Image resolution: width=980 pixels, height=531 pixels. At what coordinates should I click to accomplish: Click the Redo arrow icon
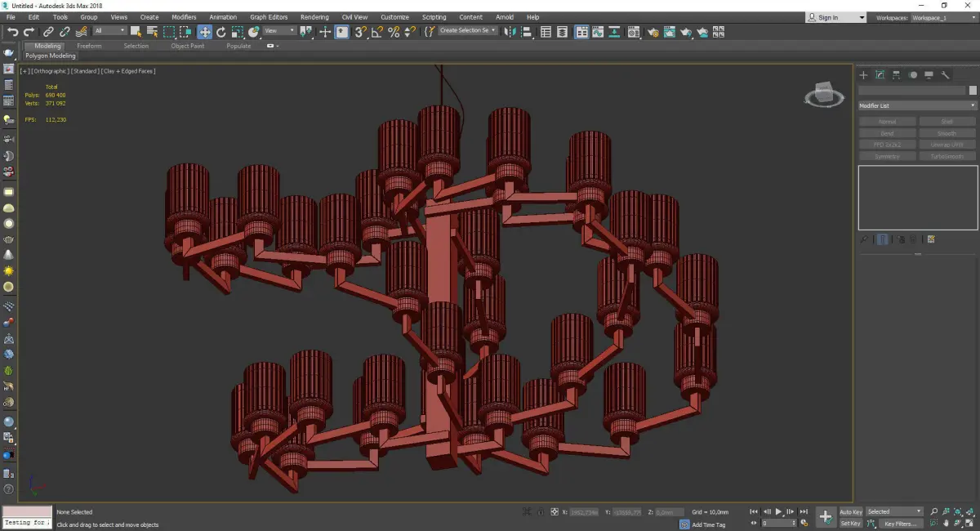pyautogui.click(x=29, y=32)
